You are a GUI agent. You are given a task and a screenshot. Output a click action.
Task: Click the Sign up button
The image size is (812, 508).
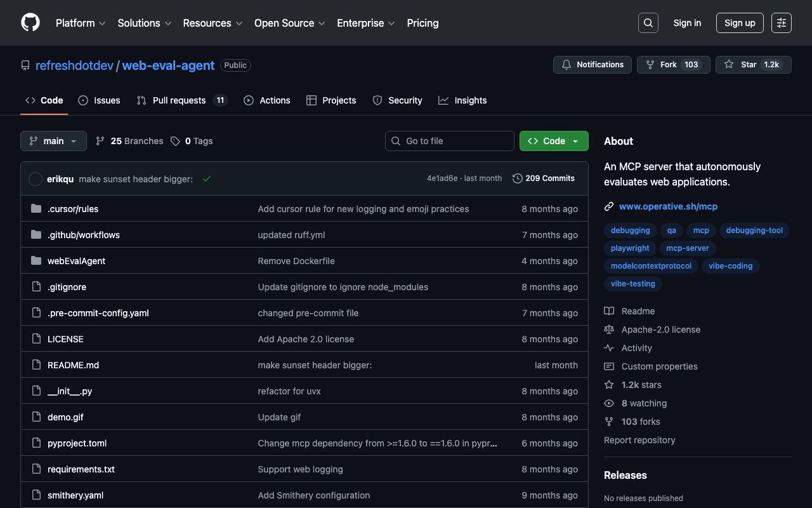[x=740, y=23]
